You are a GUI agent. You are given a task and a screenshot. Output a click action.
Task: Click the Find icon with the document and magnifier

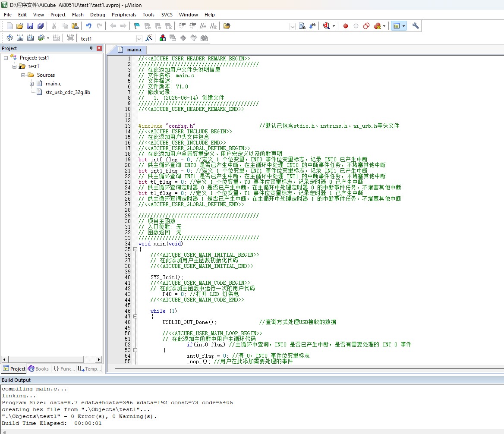click(x=302, y=26)
